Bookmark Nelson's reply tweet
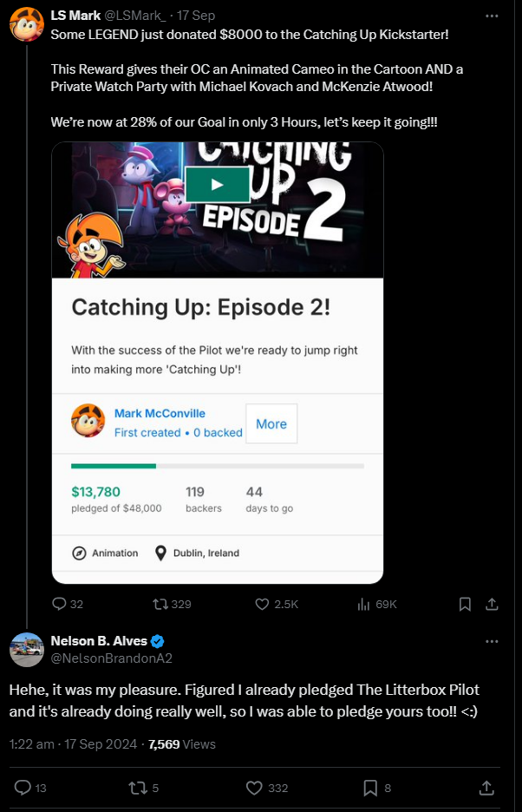Screen dimensions: 522x812 click(369, 787)
